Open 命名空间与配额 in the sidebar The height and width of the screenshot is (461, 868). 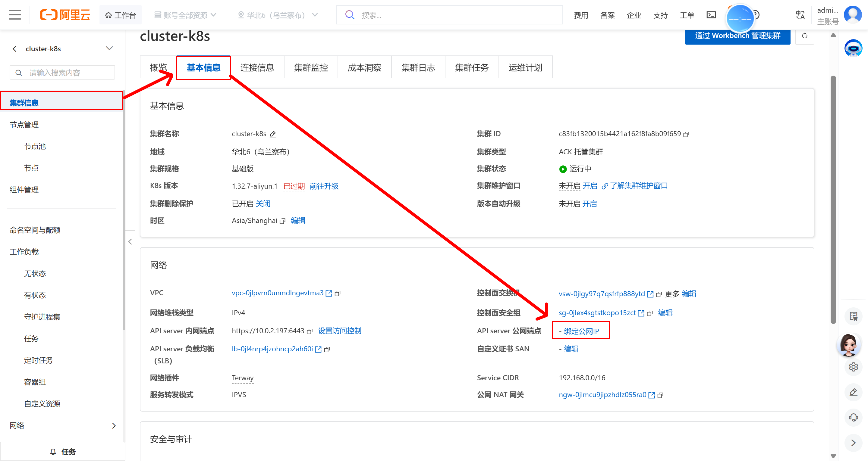(x=35, y=230)
